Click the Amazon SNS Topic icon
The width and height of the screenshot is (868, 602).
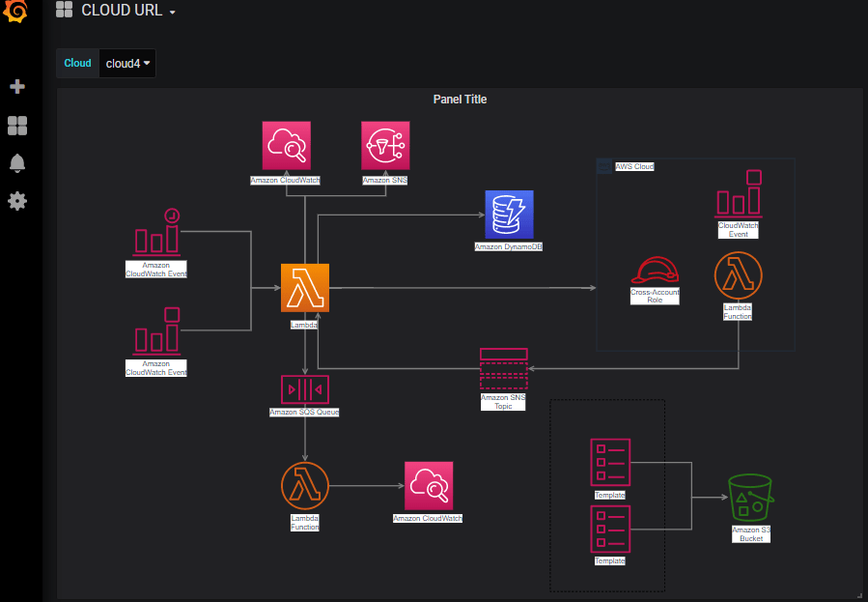[503, 368]
